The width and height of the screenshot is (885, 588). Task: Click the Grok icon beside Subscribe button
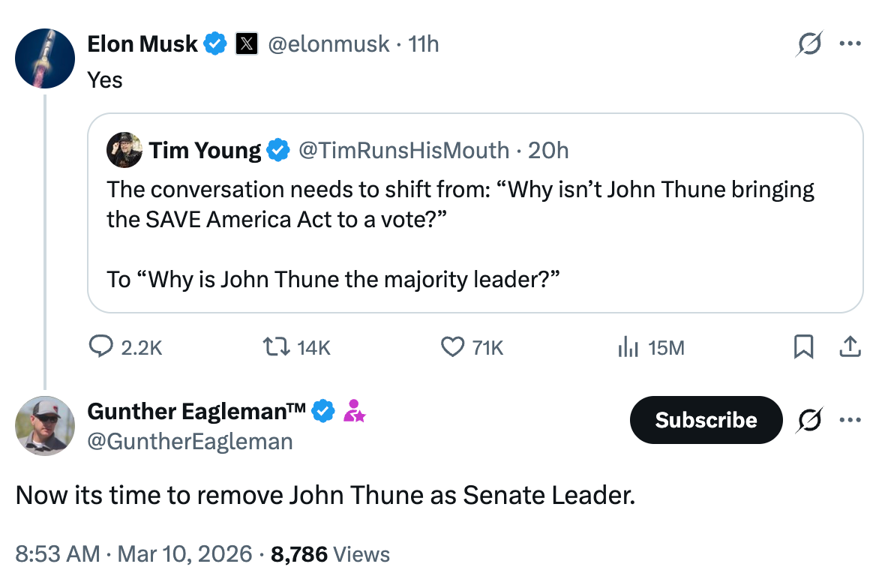coord(808,420)
